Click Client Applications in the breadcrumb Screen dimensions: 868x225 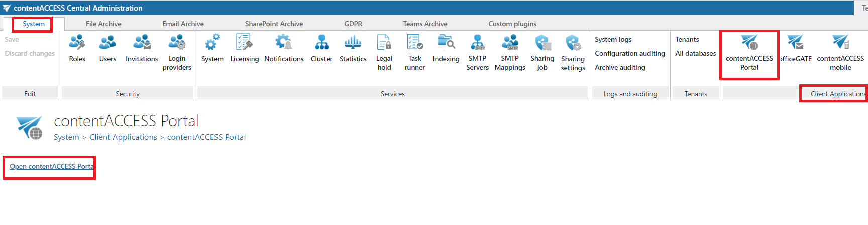tap(123, 137)
